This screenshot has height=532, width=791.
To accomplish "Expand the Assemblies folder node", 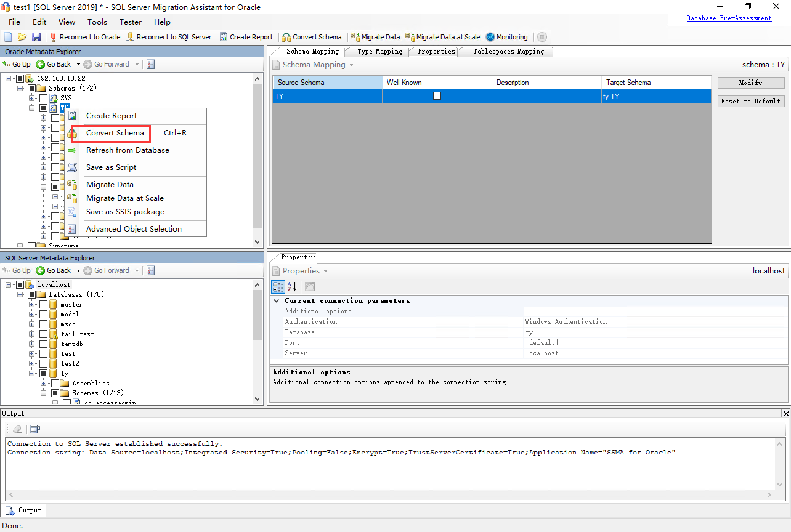I will (44, 383).
